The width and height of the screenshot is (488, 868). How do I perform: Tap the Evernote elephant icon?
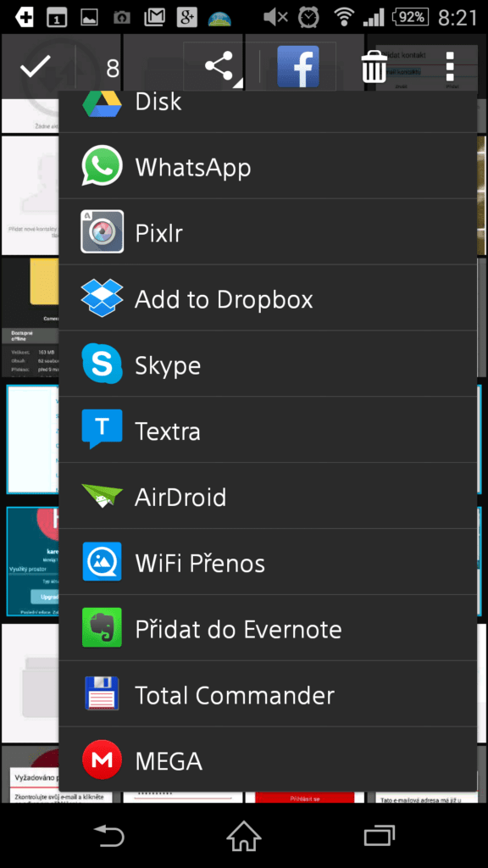coord(103,628)
